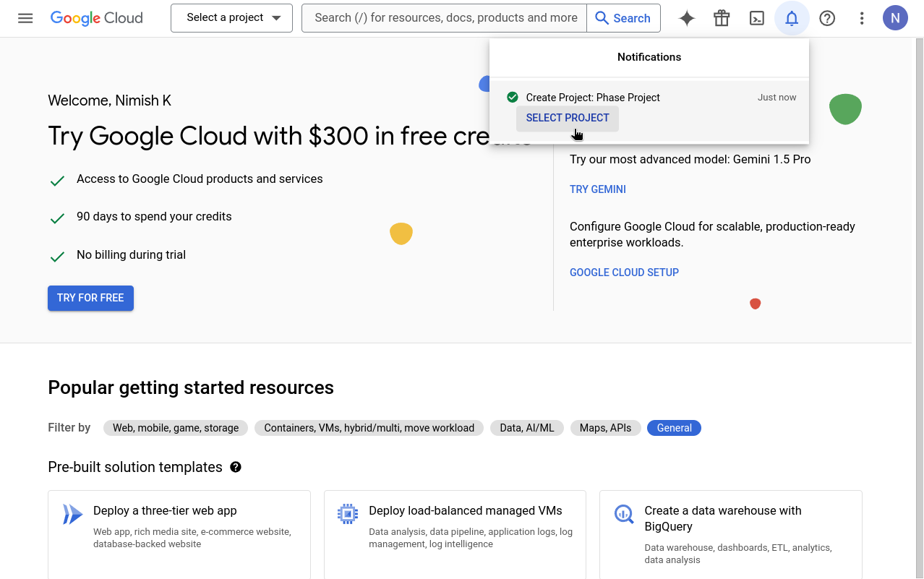Select the Containers, VMs, hybrid/multi filter chip
This screenshot has width=924, height=579.
[x=369, y=427]
